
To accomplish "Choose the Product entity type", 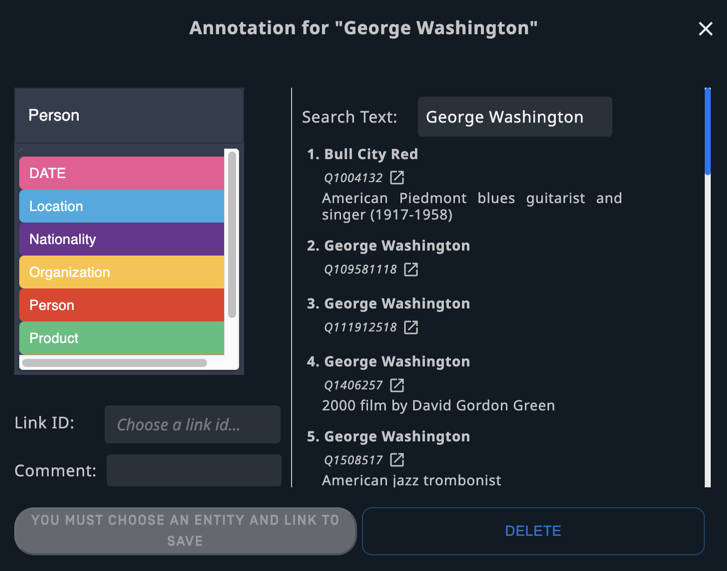I will coord(121,338).
